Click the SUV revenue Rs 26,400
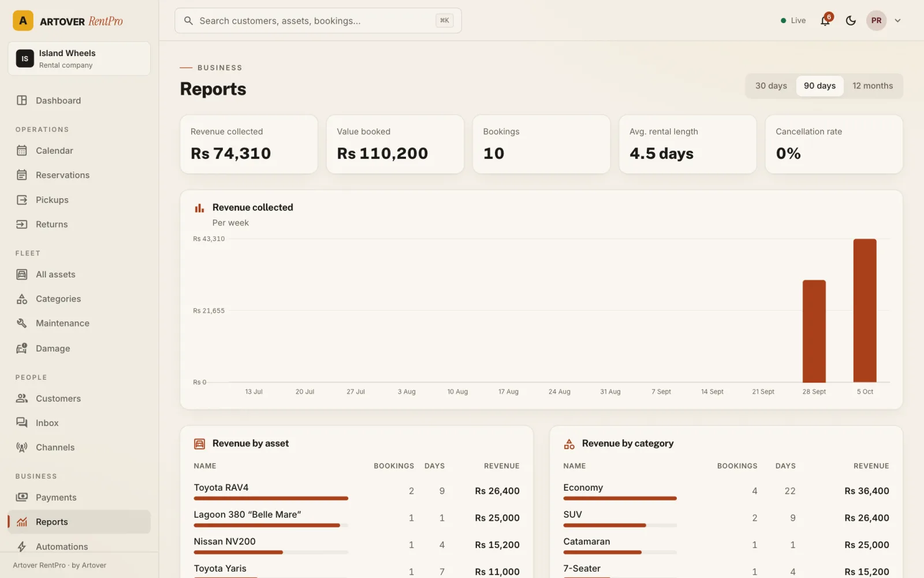Screen dimensions: 924x578 pyautogui.click(x=867, y=518)
